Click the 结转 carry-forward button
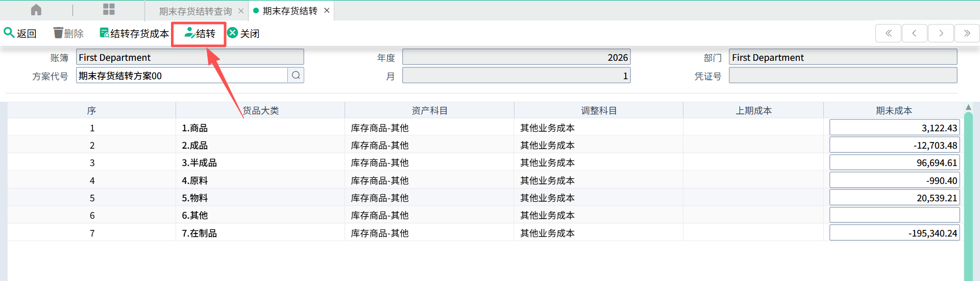980x281 pixels. 200,34
